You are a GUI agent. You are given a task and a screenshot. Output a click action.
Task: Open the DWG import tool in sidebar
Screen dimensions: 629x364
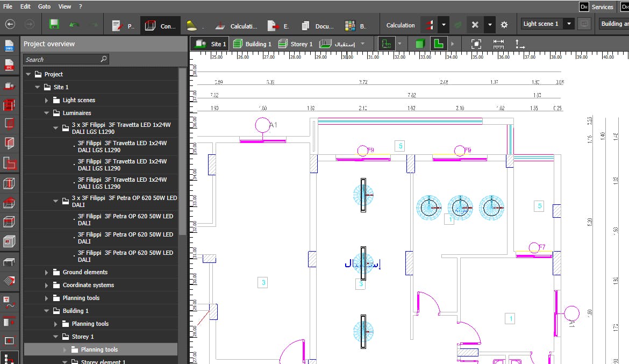9,45
